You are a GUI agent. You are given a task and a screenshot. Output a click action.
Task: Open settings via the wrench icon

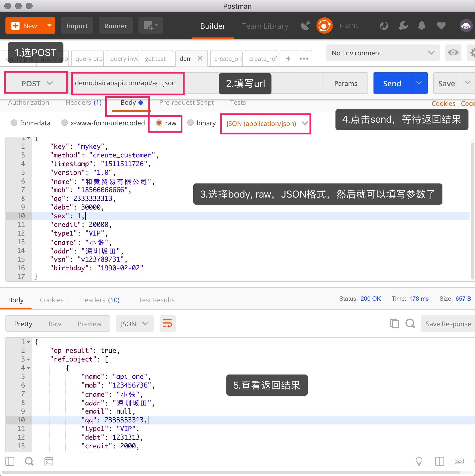tap(403, 26)
